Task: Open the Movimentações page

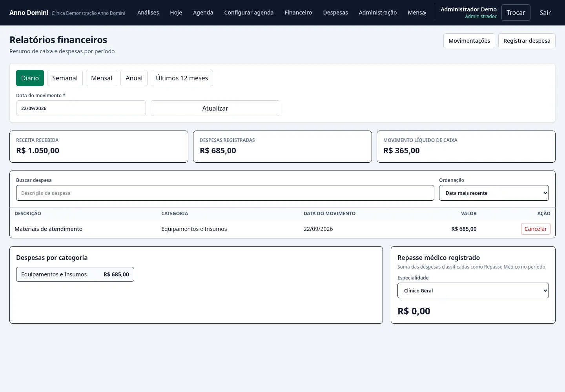Action: click(469, 41)
